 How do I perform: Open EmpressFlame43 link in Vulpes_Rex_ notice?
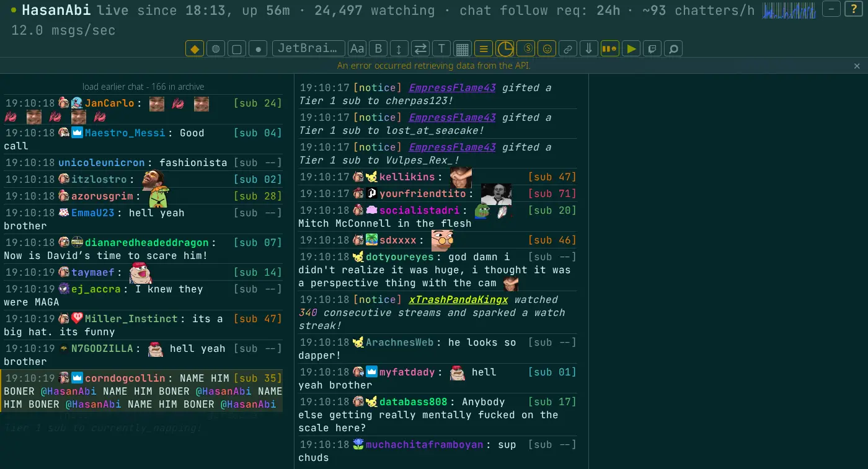click(452, 147)
